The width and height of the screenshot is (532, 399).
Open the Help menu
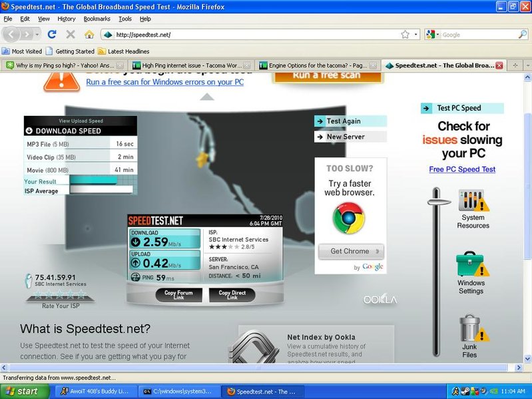145,19
